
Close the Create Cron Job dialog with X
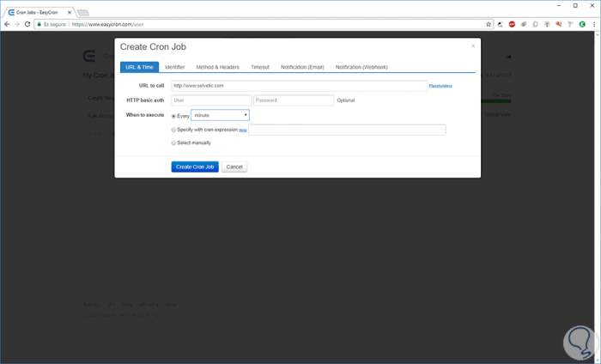click(473, 46)
